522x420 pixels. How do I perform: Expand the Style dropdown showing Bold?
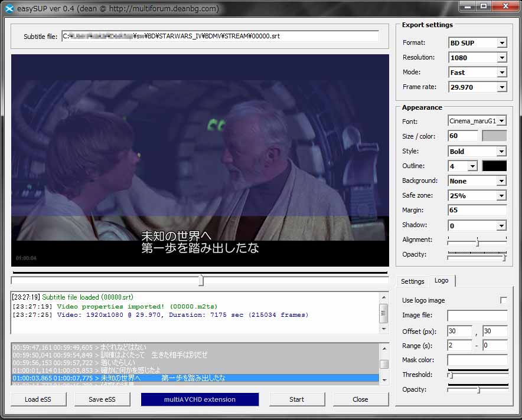[x=477, y=152]
